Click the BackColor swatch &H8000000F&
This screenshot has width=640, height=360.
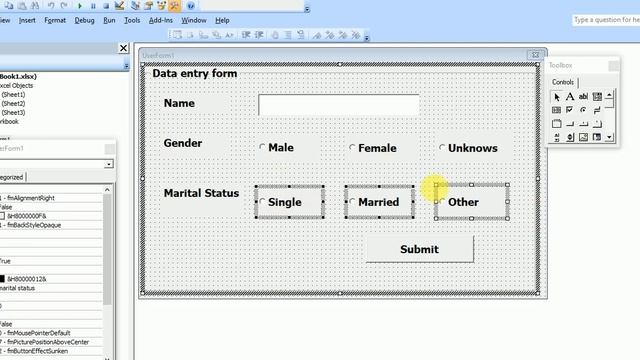click(x=2, y=216)
